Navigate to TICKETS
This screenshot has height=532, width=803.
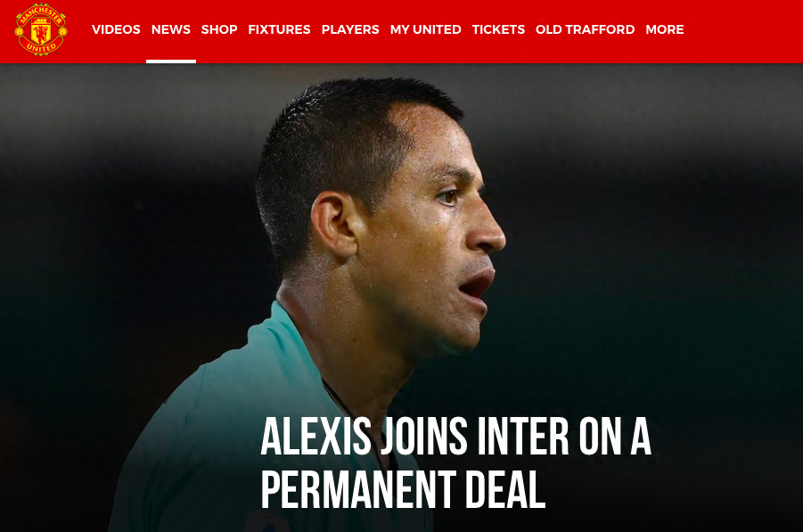pos(498,29)
